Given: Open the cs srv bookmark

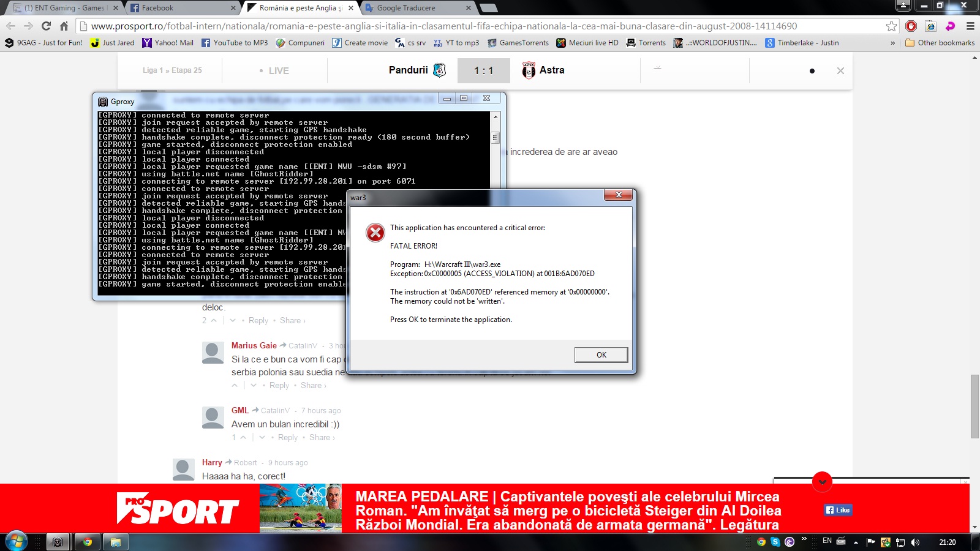Looking at the screenshot, I should (x=410, y=43).
